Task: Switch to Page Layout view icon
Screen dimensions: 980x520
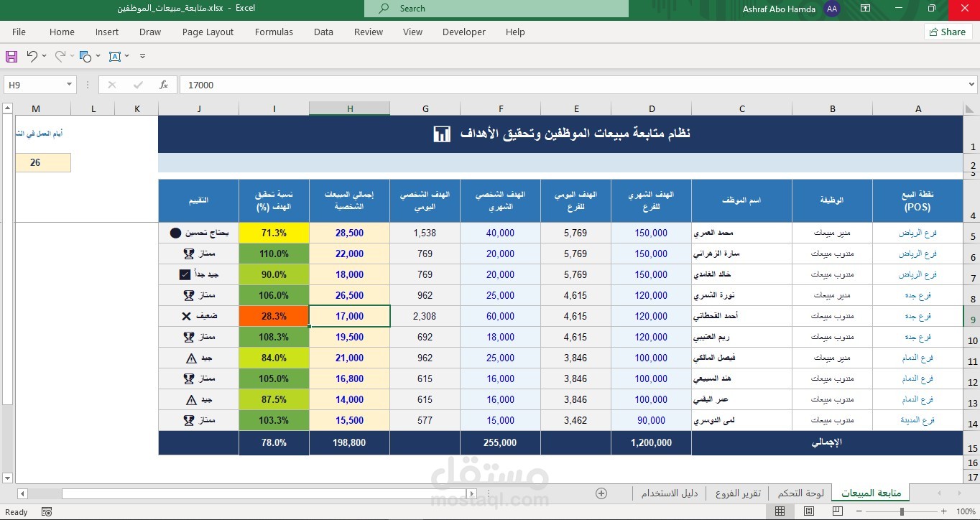Action: coord(809,511)
